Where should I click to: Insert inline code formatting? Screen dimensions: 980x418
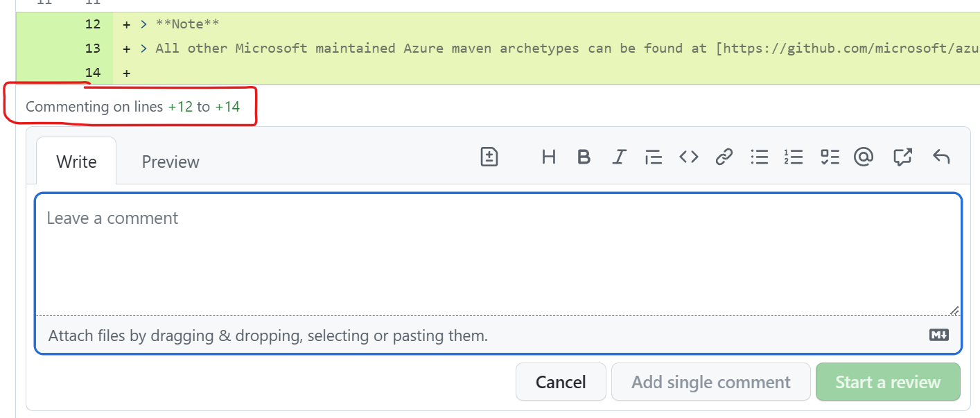689,157
